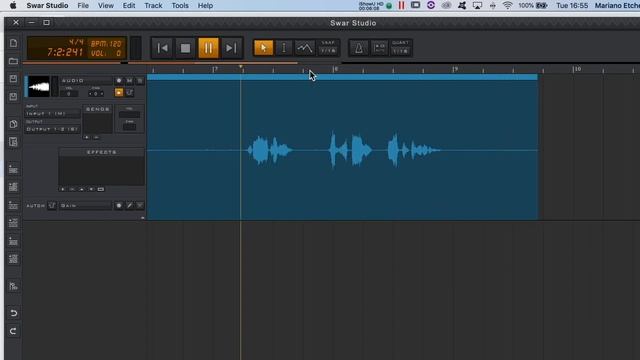The image size is (640, 360).
Task: Toggle the metronome
Action: point(359,48)
